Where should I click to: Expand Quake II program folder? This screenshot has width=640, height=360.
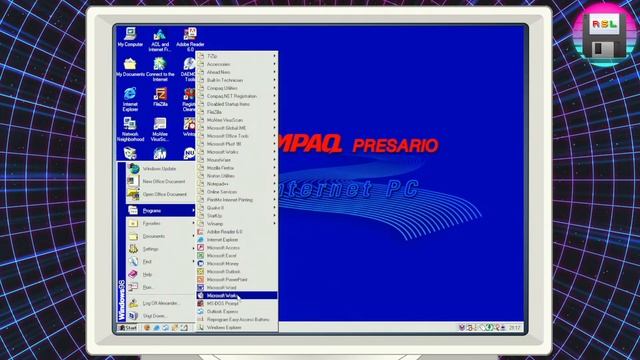(237, 208)
